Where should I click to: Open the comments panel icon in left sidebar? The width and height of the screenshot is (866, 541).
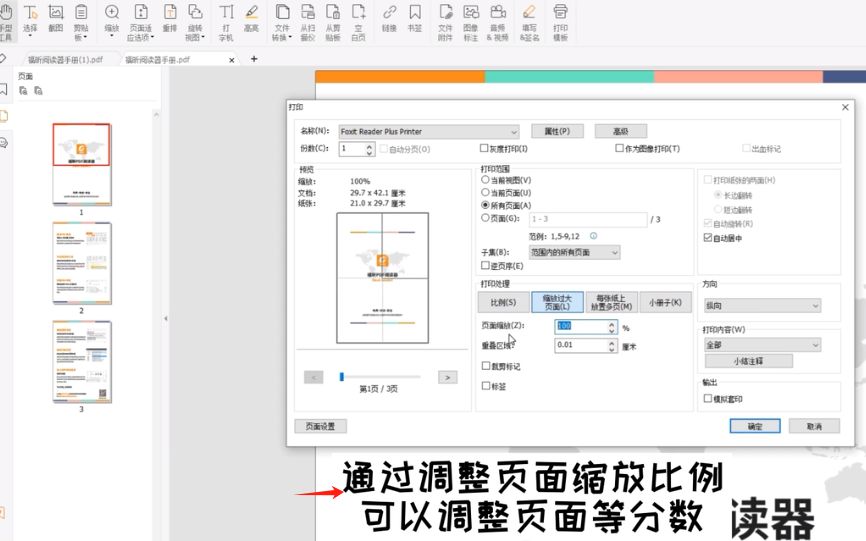tap(4, 143)
